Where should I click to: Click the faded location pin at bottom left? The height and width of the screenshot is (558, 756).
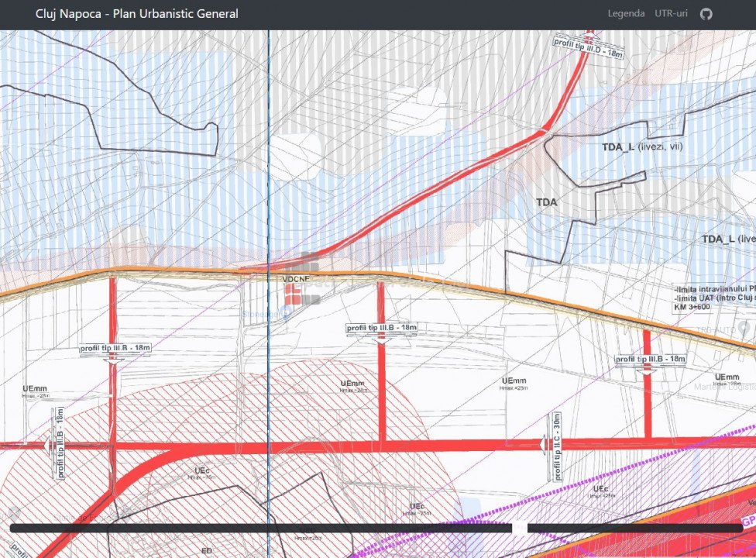click(x=14, y=513)
